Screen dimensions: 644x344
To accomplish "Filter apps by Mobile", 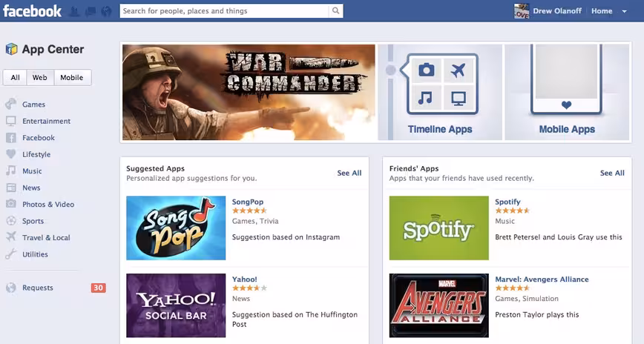I will point(72,78).
